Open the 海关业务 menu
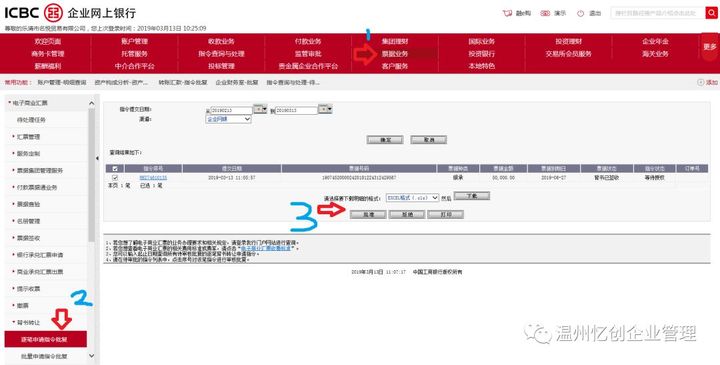The image size is (720, 365). pos(655,54)
